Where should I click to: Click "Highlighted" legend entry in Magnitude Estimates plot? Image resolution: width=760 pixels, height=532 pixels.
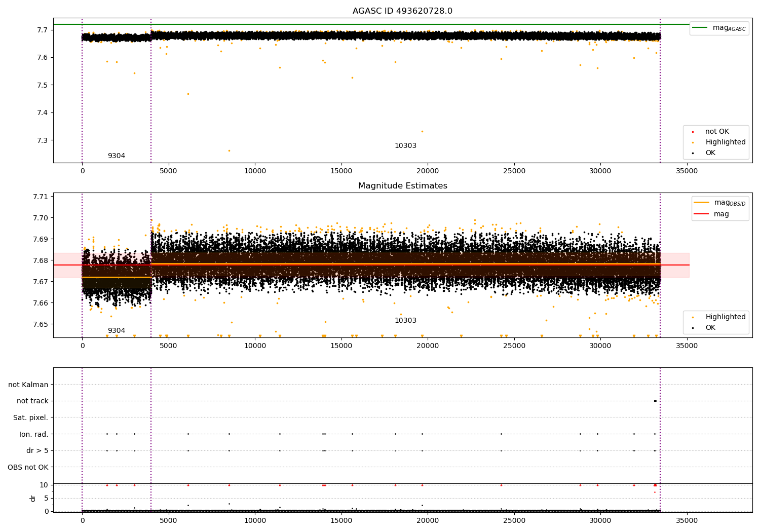(726, 317)
